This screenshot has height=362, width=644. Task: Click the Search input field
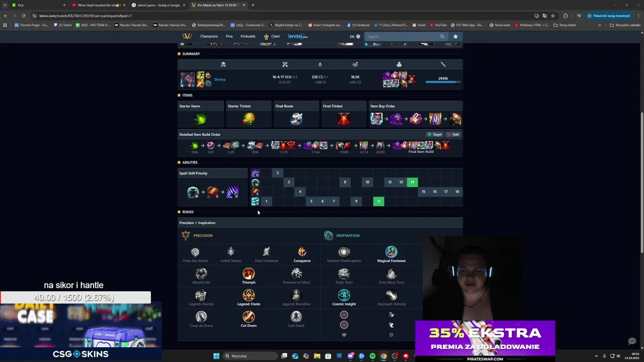pos(401,36)
